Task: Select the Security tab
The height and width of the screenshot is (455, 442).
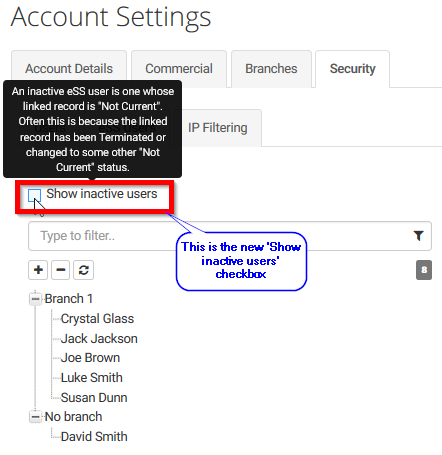Action: 352,69
